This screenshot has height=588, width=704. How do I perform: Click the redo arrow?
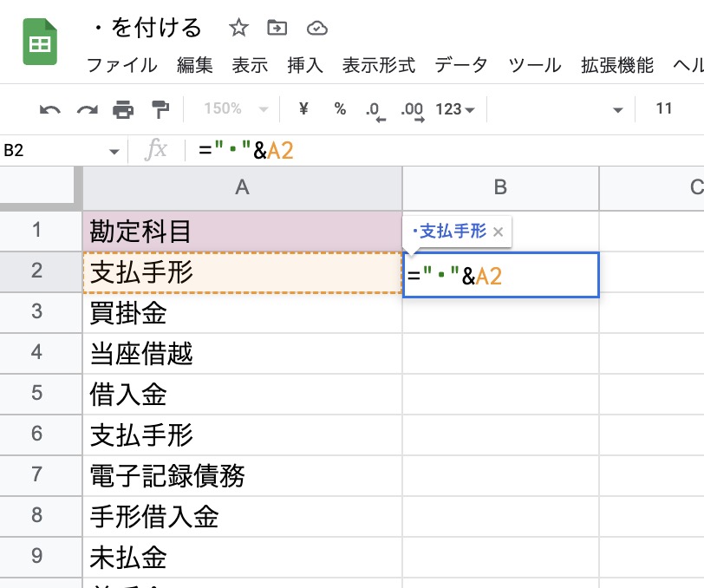point(87,109)
